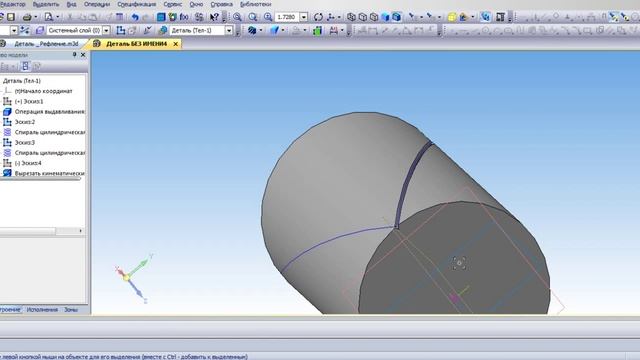This screenshot has height=360, width=640.
Task: Open the Выделить menu
Action: click(46, 4)
